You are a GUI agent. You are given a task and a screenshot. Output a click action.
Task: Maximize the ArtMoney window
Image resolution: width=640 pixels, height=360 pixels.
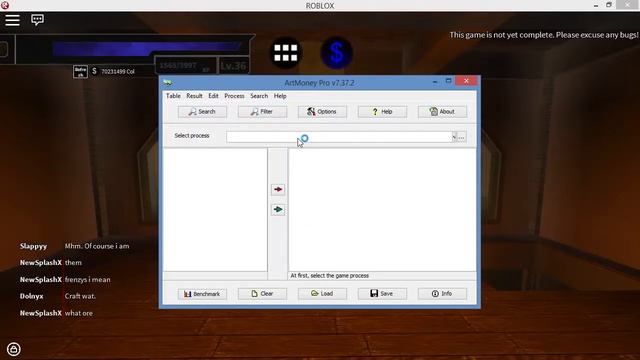click(x=448, y=81)
